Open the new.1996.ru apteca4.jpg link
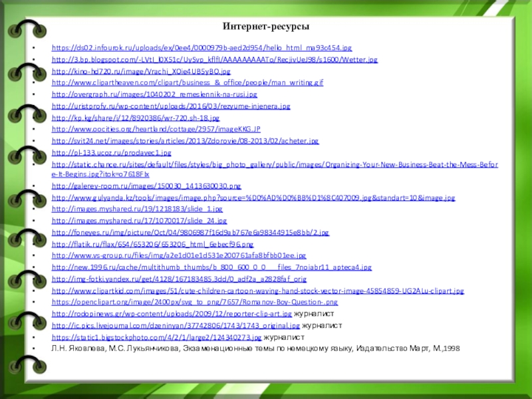 (211, 267)
